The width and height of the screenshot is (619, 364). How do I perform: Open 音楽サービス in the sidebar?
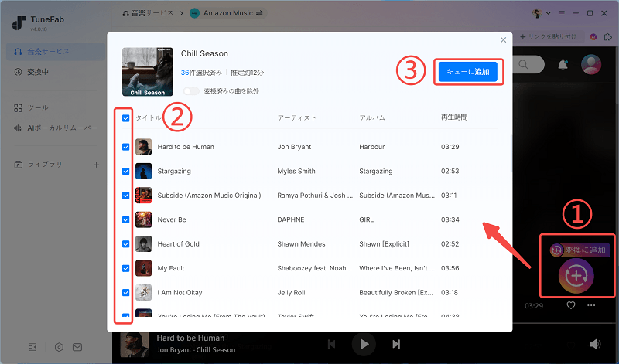(56, 52)
